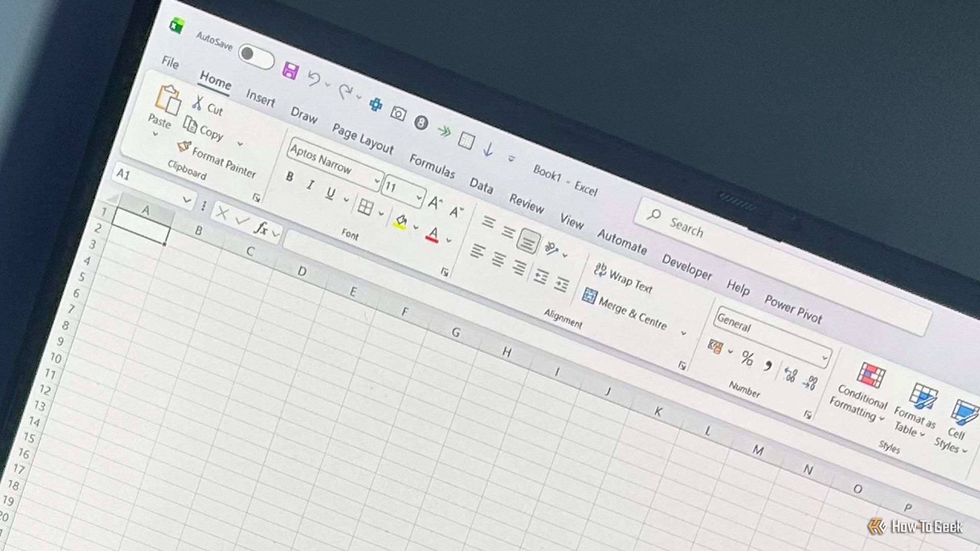Click the Undo arrow icon
Viewport: 980px width, 551px height.
(x=313, y=78)
